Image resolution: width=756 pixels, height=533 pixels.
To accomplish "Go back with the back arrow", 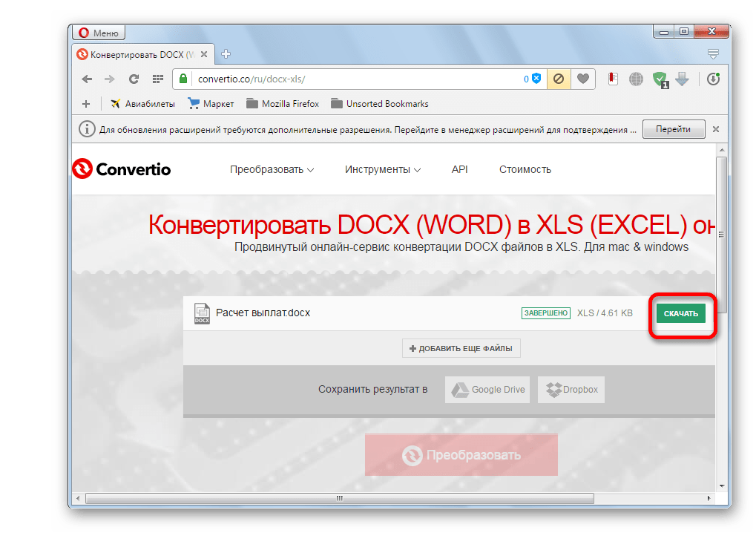I will click(87, 79).
